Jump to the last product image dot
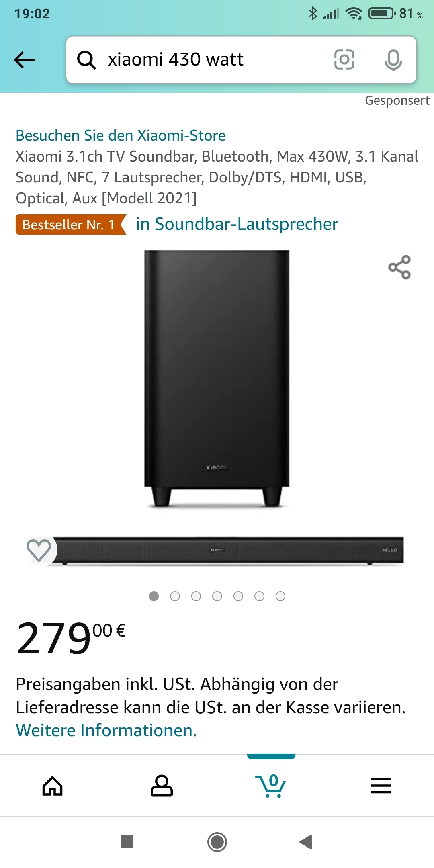 (x=280, y=596)
